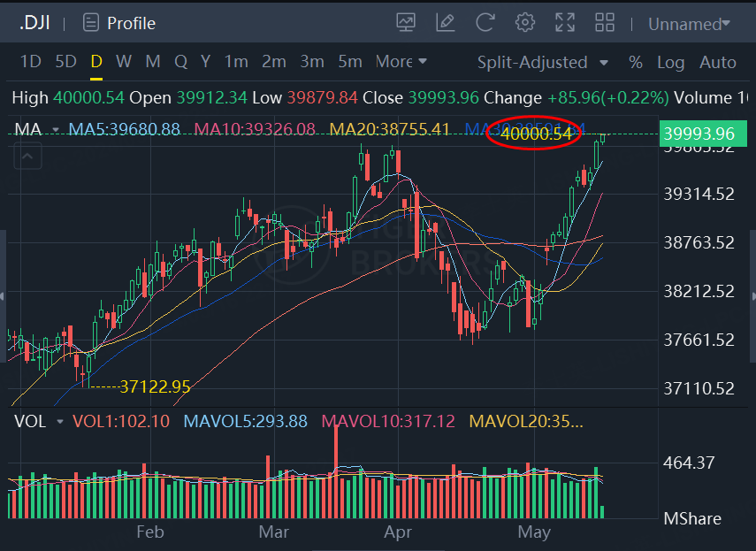Screen dimensions: 756x551
Task: Click the Close 39993.96 value
Action: coord(444,98)
